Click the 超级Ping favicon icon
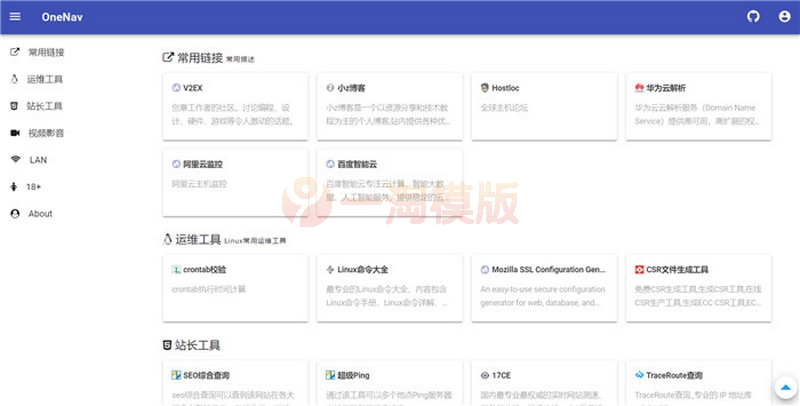This screenshot has height=406, width=800. pos(330,375)
